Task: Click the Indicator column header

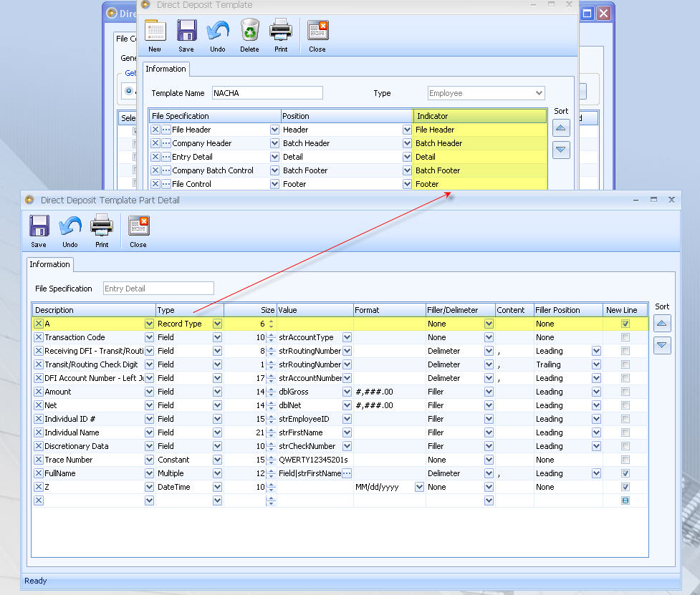Action: (480, 116)
